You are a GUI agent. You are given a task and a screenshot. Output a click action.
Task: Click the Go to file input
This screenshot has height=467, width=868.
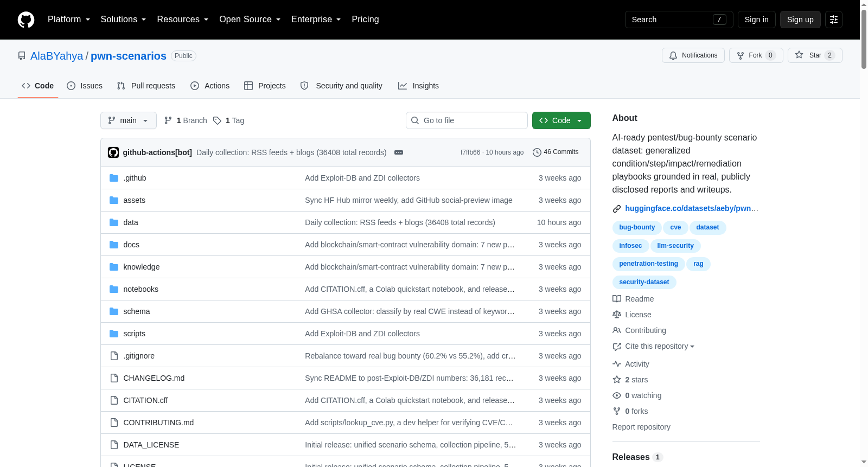pyautogui.click(x=467, y=120)
